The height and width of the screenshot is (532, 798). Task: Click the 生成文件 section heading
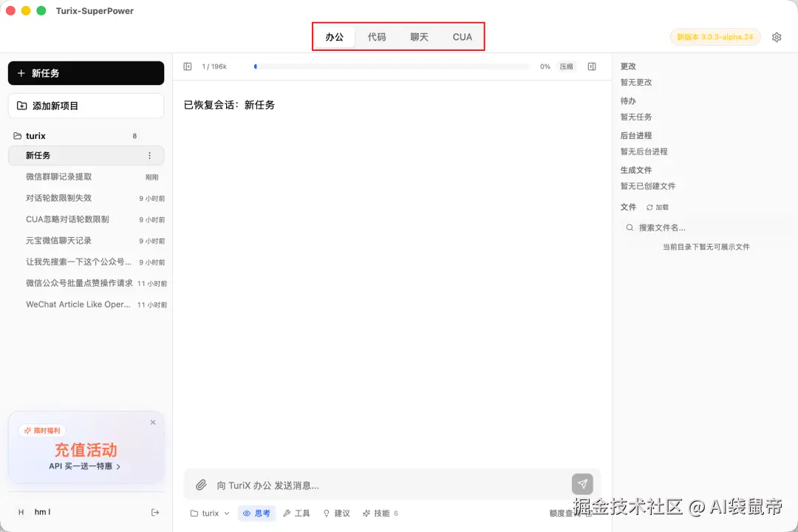[635, 170]
